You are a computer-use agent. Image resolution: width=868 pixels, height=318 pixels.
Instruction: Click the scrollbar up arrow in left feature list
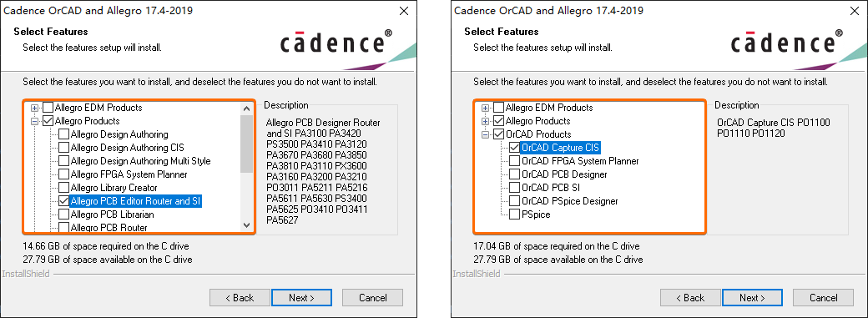coord(247,108)
